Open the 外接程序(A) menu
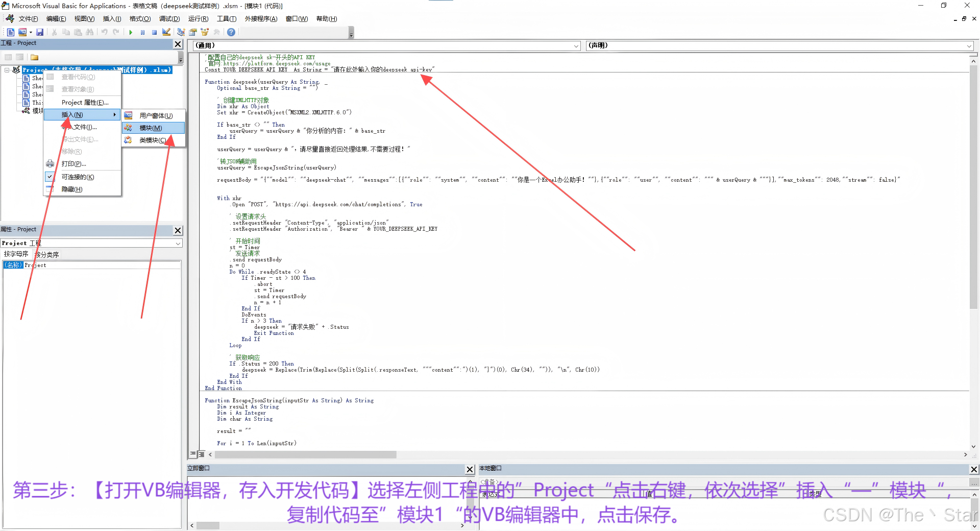 261,19
